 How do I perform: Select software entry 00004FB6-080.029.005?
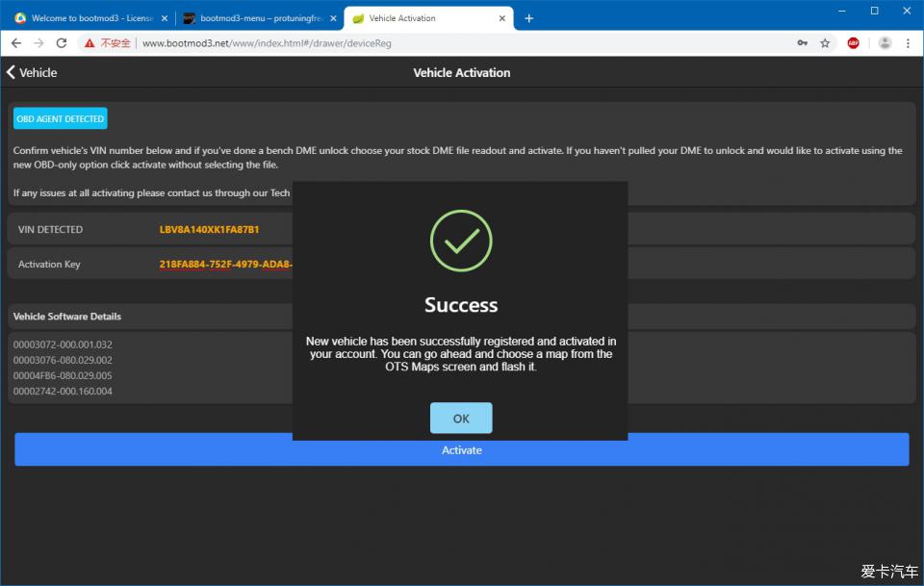pos(63,375)
